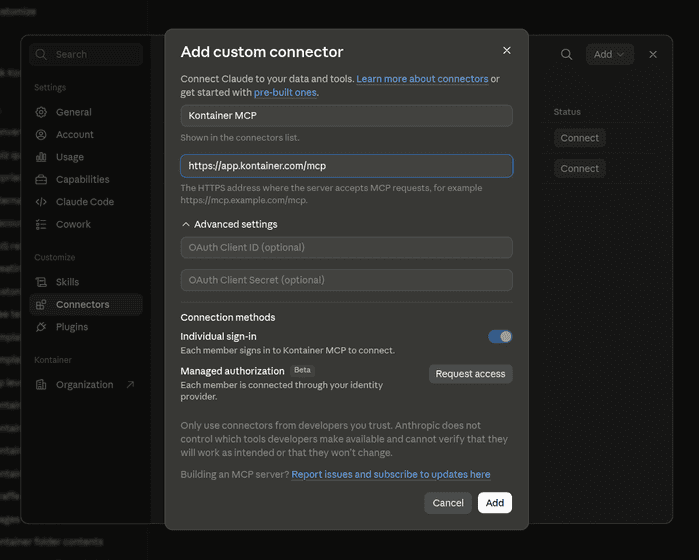Click the Connection methods heading
The width and height of the screenshot is (699, 560).
coord(228,317)
